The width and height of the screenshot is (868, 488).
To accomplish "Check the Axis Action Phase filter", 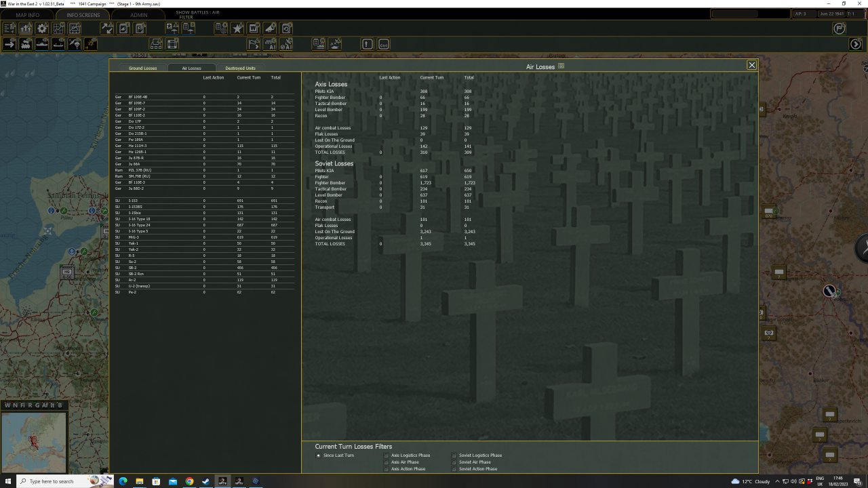I will 387,469.
